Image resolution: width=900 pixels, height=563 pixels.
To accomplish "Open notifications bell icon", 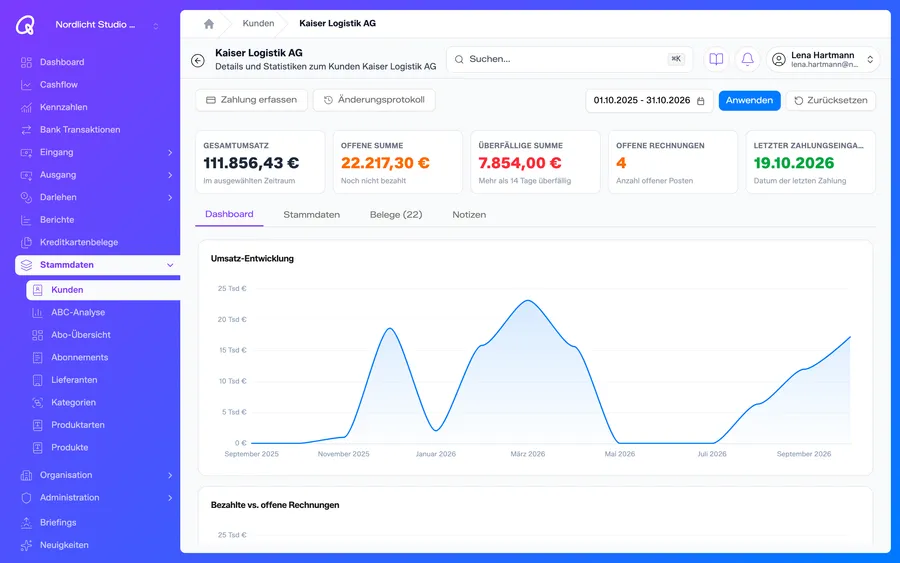I will click(x=747, y=59).
